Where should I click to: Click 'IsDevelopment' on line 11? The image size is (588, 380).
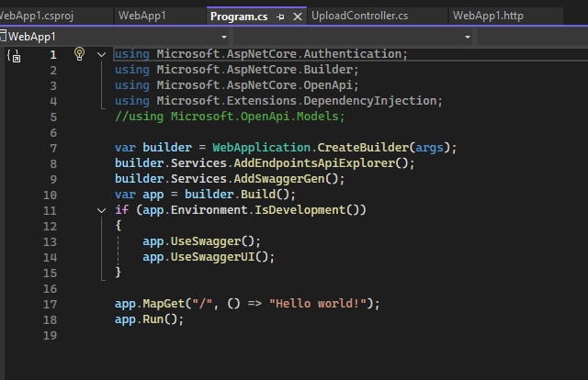click(x=300, y=210)
